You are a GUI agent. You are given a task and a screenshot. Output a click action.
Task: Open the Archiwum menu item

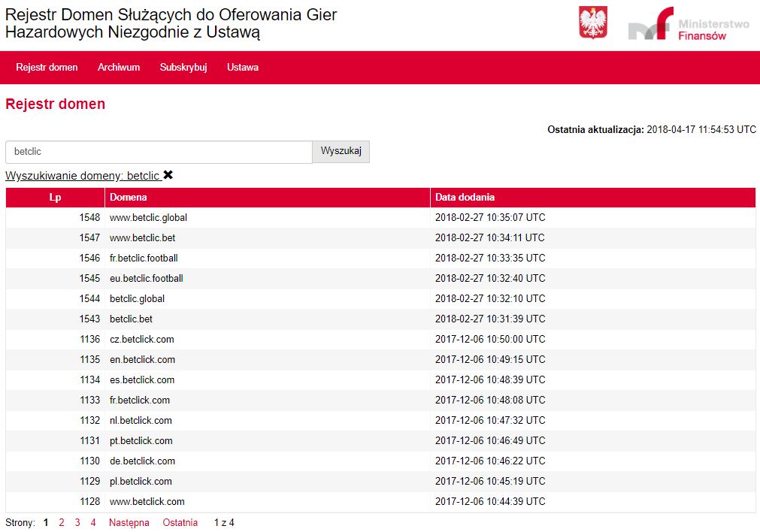pos(119,68)
